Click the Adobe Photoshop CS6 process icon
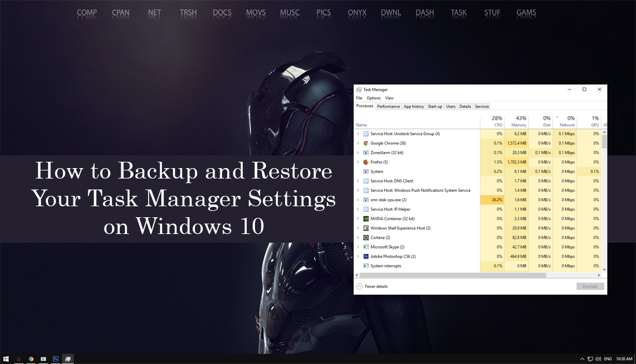The width and height of the screenshot is (636, 364). (366, 257)
